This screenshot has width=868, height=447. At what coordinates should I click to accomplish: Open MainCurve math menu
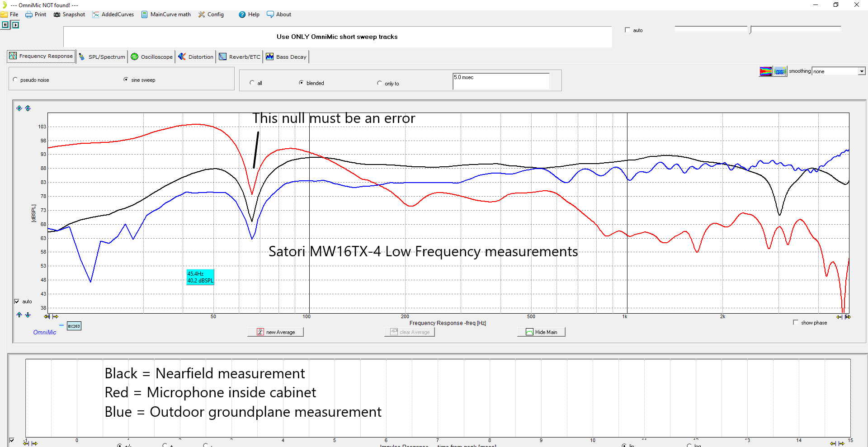click(166, 14)
